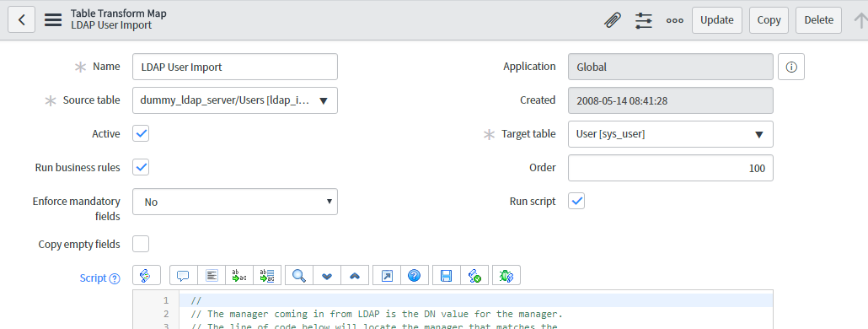Click line number 1 in script gutter
The width and height of the screenshot is (868, 329).
[165, 301]
